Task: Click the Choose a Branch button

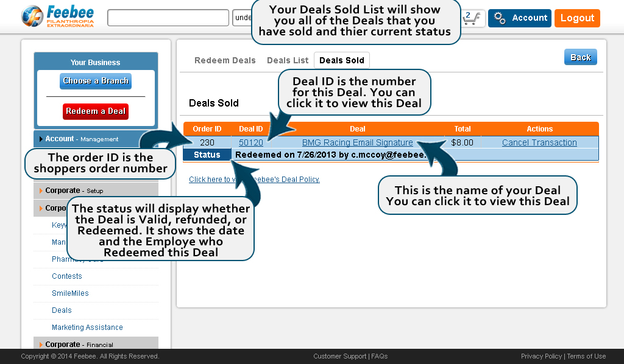Action: 96,81
